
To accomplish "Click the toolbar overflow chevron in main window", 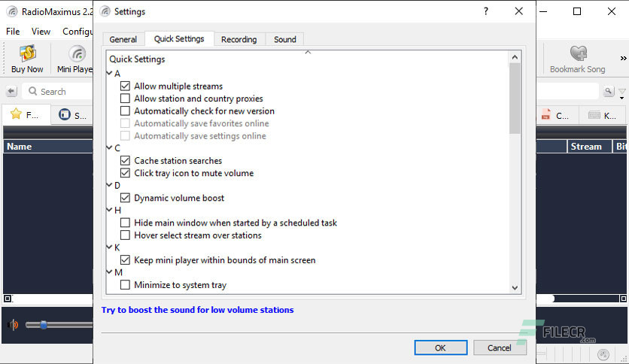I will 623,59.
